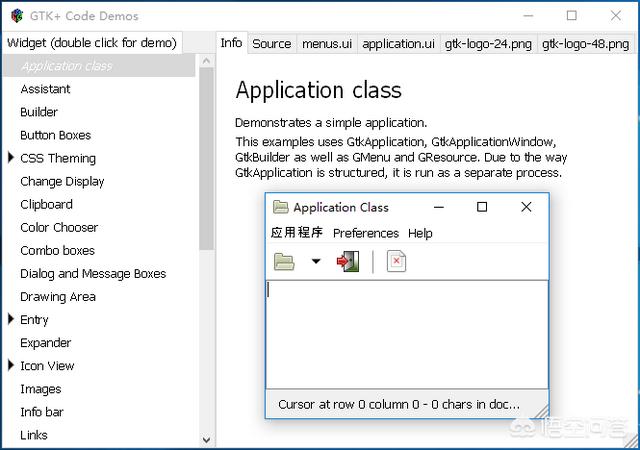Screen dimensions: 640x450
Task: Open the Preferences menu
Action: click(365, 233)
